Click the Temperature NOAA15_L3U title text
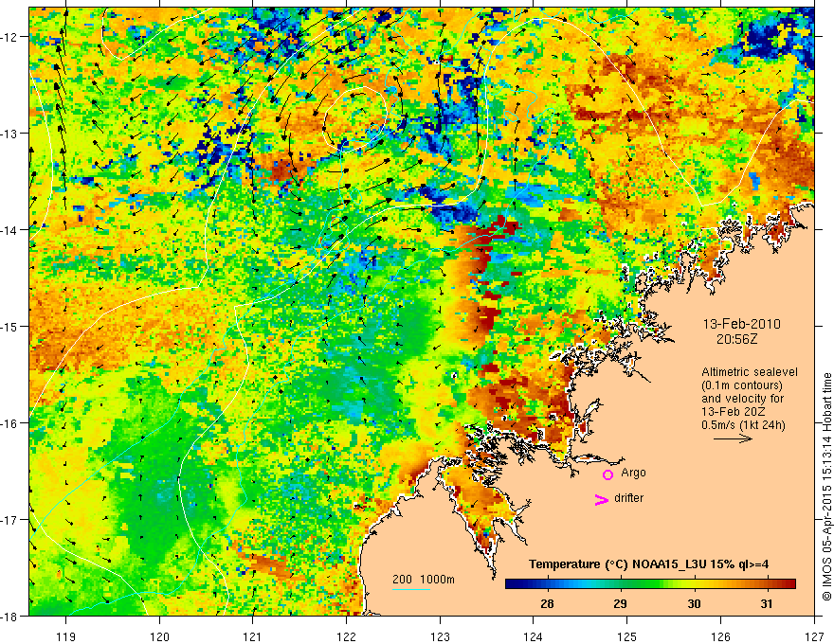The height and width of the screenshot is (644, 834). (648, 563)
